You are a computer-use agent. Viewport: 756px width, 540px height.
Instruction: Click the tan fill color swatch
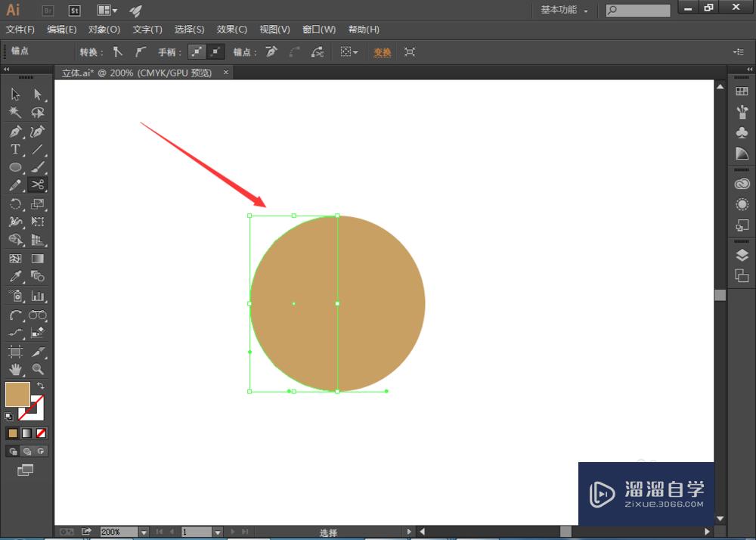pos(17,394)
